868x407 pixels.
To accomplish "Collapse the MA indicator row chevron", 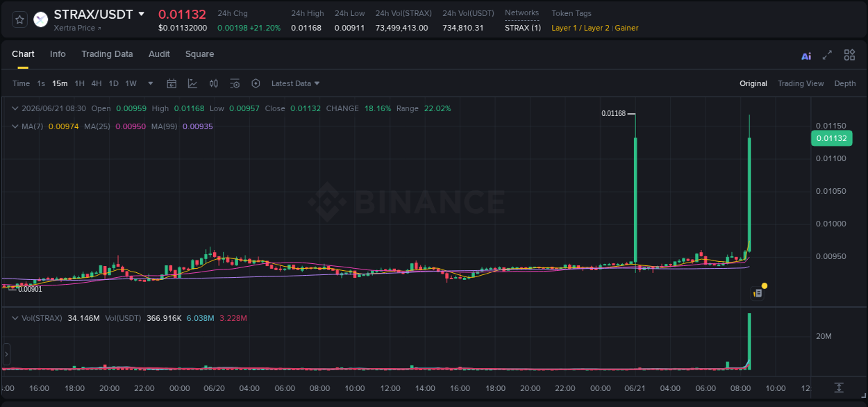I will click(x=15, y=126).
